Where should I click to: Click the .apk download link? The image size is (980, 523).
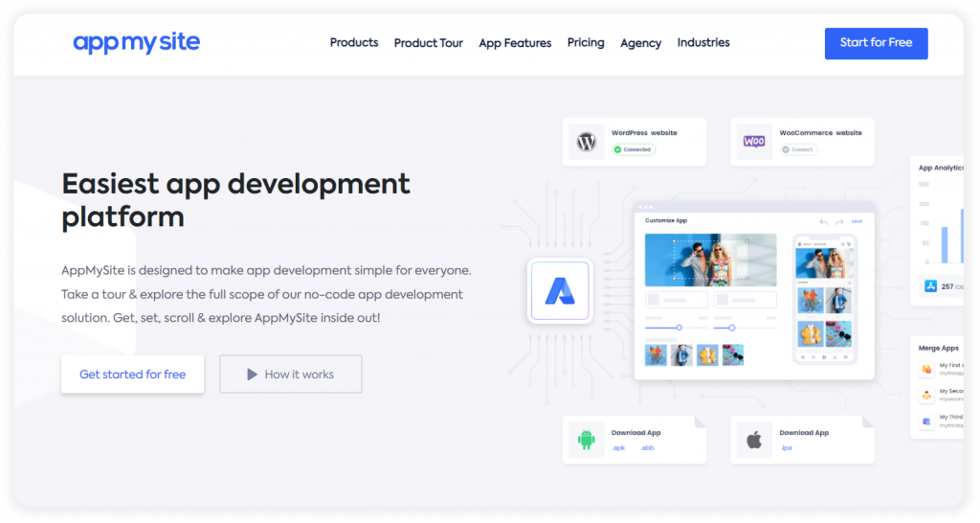point(618,447)
